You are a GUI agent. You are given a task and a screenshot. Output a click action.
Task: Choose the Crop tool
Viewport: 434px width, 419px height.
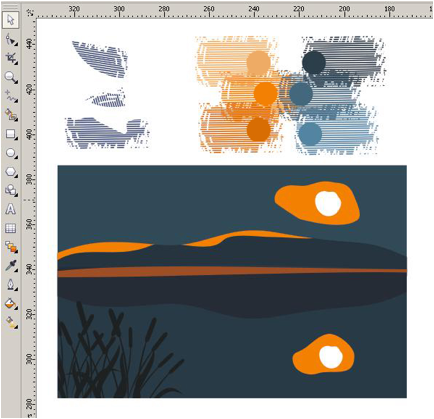(x=11, y=59)
